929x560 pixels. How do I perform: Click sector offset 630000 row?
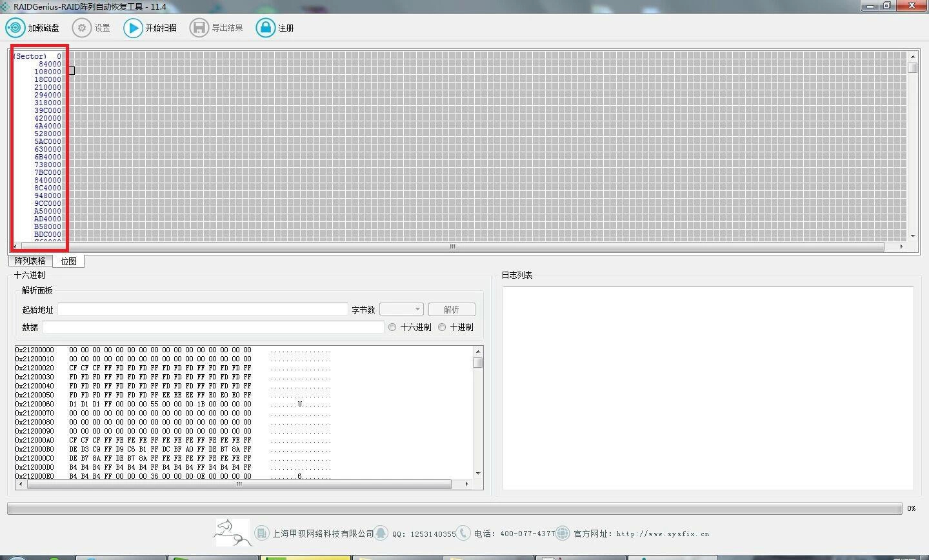(x=48, y=149)
